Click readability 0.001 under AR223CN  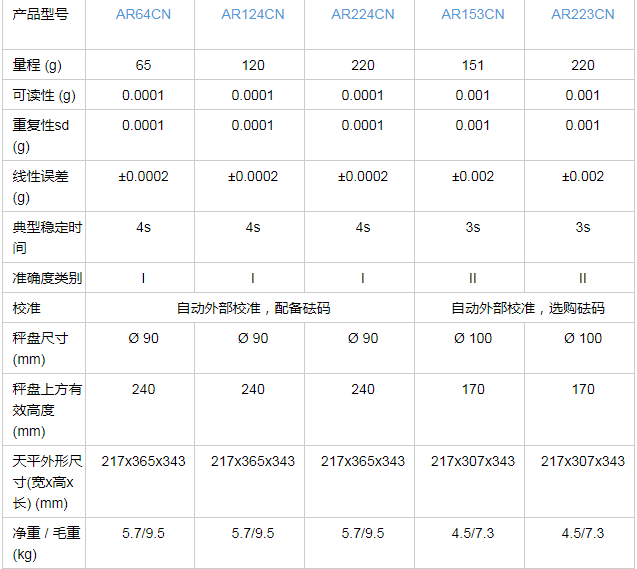(583, 95)
